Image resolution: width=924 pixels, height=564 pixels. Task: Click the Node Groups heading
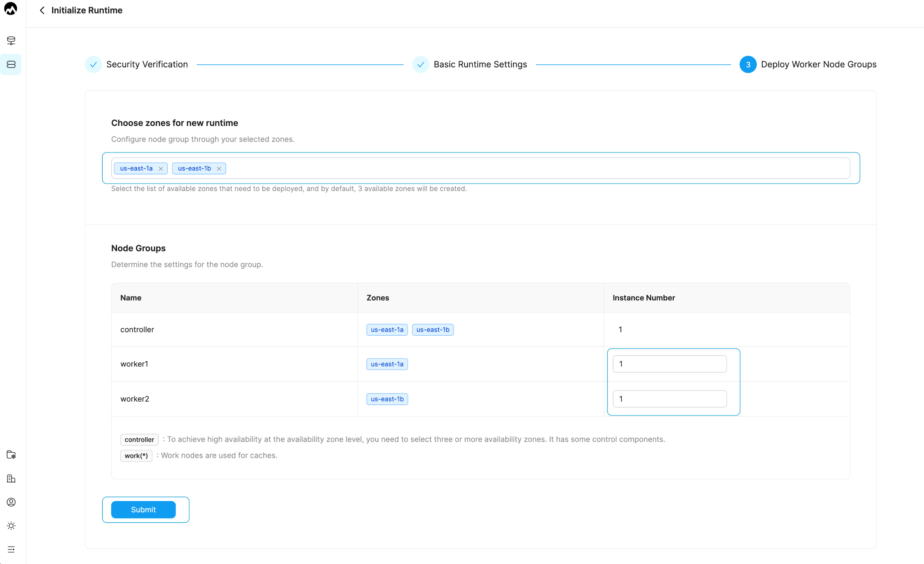138,248
